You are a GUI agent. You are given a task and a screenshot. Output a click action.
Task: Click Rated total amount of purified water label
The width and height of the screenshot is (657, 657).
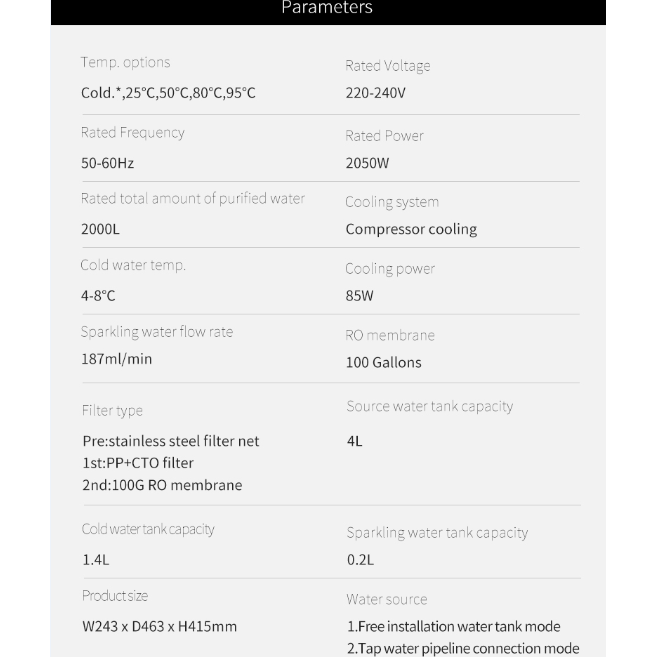click(x=192, y=198)
